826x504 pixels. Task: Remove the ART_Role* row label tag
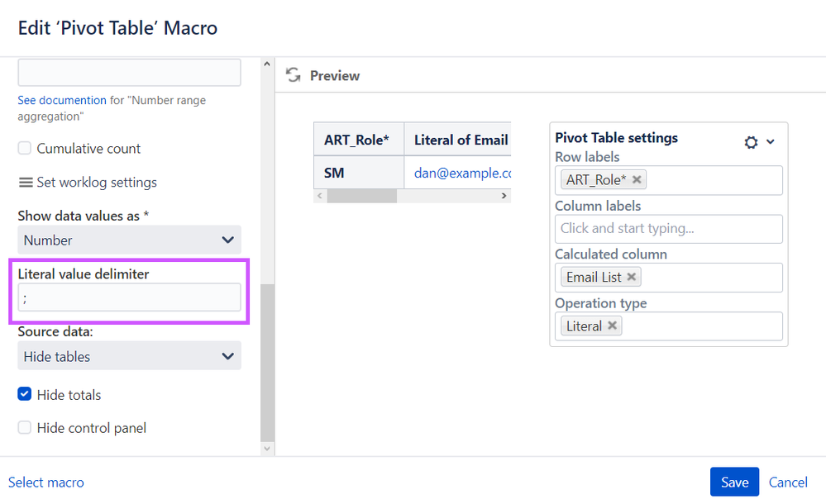[637, 179]
